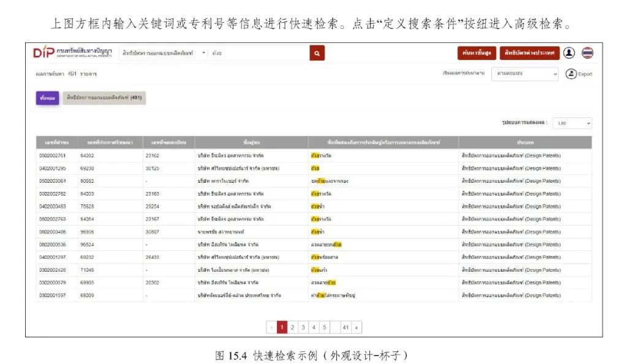
Task: Open application number 0302001597 row
Action: tap(51, 296)
